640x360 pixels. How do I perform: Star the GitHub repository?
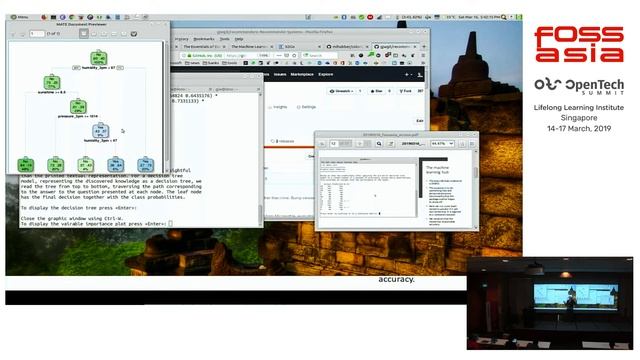376,91
